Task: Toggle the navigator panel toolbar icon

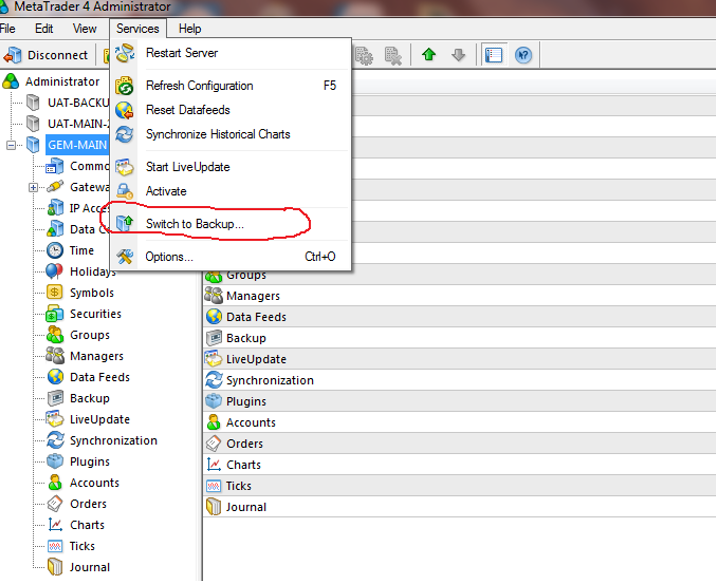Action: (494, 55)
